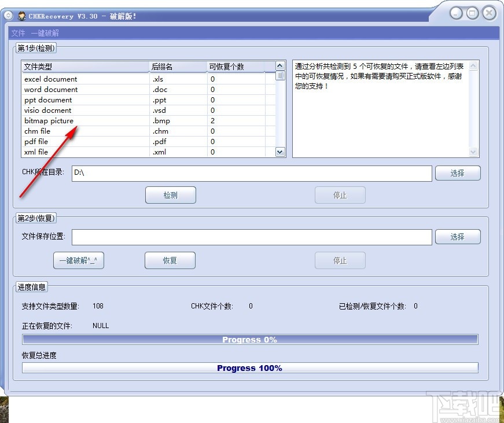Click 选择 next to 文件保存位置
This screenshot has width=504, height=423.
coord(458,237)
